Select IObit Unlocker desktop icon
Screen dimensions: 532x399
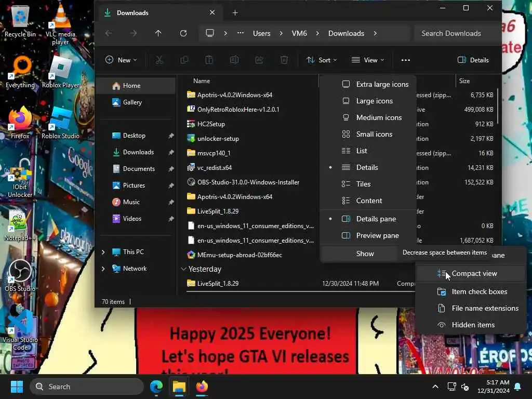coord(20,178)
